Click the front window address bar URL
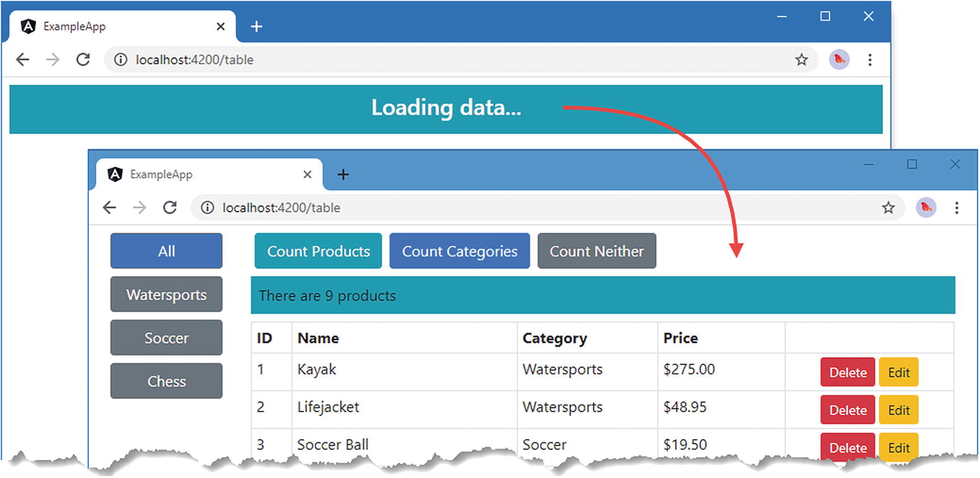The width and height of the screenshot is (980, 478). [x=281, y=208]
